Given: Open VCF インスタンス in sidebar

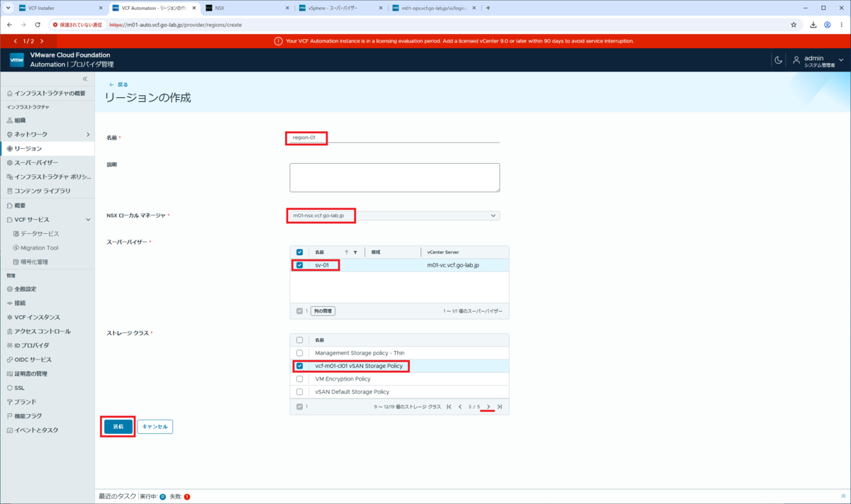Looking at the screenshot, I should pyautogui.click(x=37, y=318).
